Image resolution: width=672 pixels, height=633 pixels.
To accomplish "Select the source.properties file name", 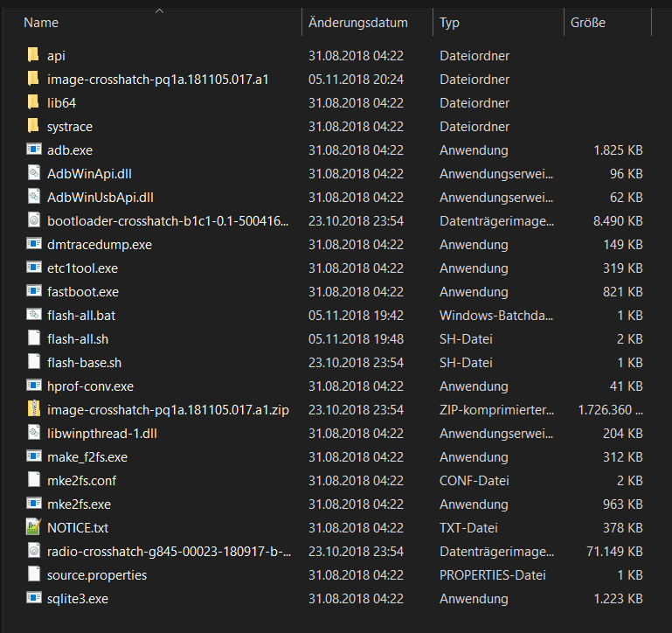I will (x=97, y=574).
